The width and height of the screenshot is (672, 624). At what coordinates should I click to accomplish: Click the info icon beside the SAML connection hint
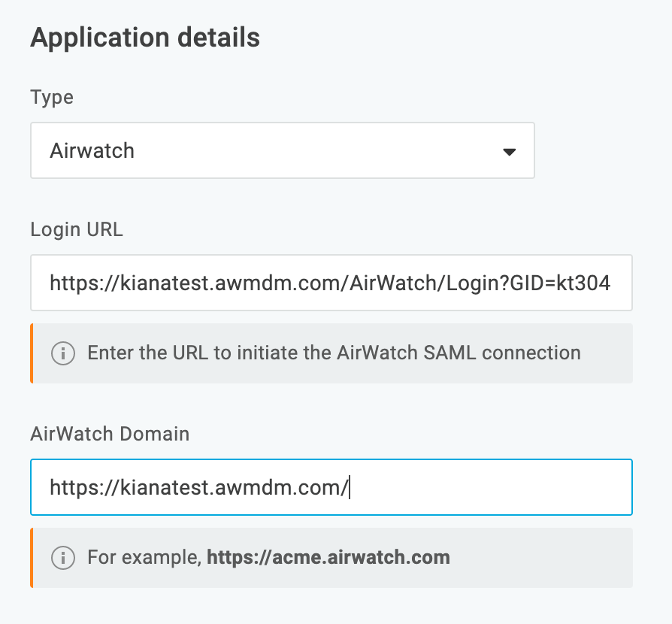(62, 353)
